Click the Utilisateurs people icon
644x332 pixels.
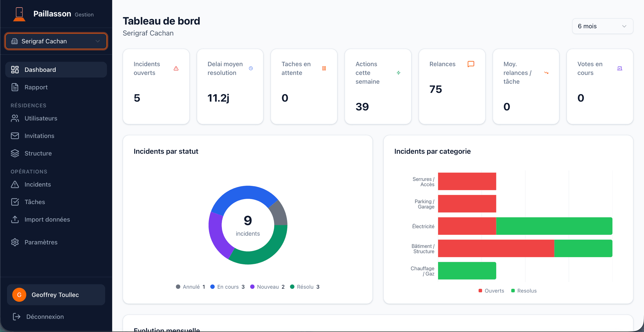tap(15, 118)
